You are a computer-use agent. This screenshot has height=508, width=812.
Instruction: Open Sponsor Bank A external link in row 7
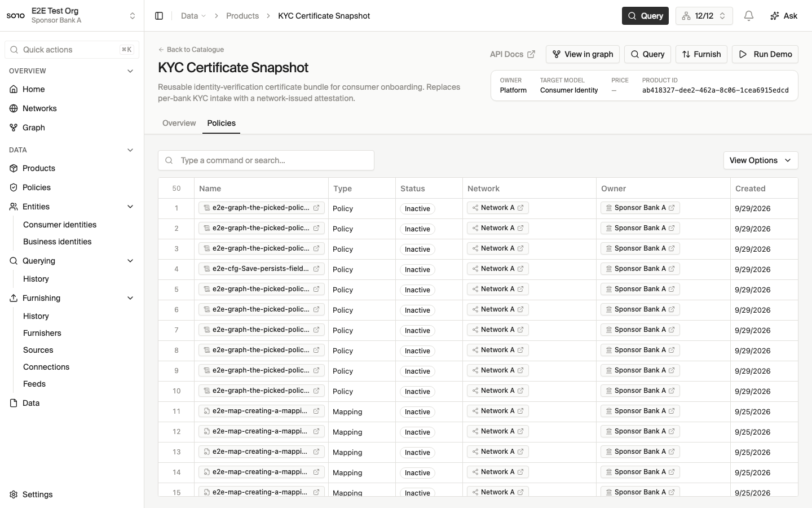click(672, 330)
